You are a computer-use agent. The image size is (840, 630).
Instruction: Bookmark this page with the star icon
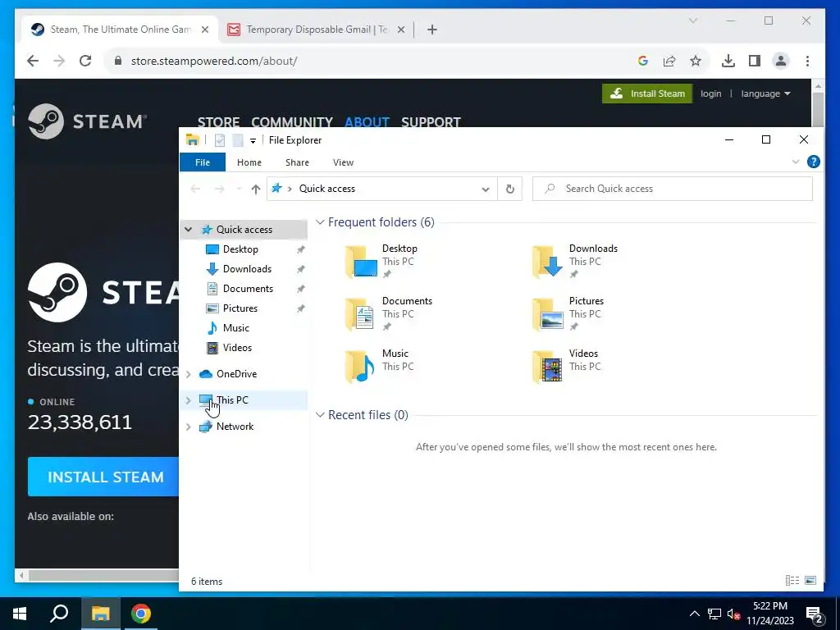(696, 61)
